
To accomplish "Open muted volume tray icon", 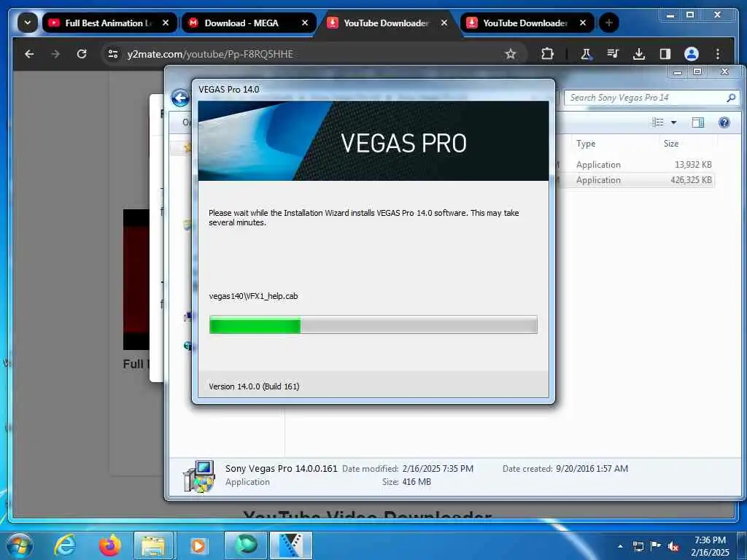I will pos(673,546).
